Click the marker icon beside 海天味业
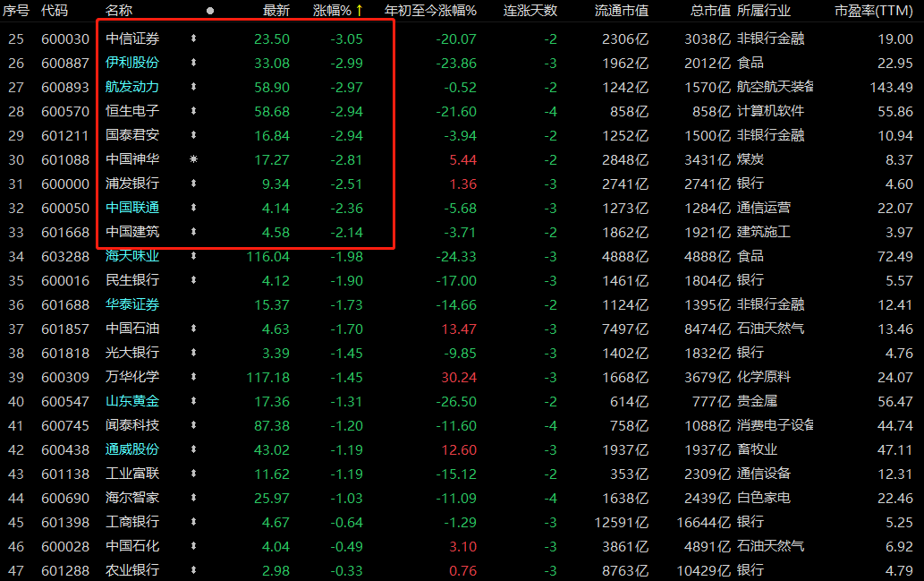This screenshot has height=581, width=924. [193, 256]
